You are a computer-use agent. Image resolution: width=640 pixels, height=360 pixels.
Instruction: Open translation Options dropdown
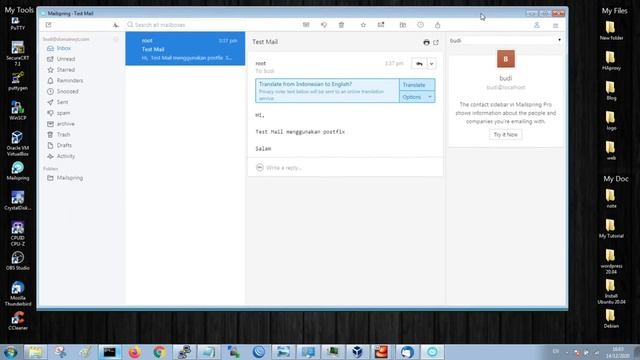click(417, 97)
